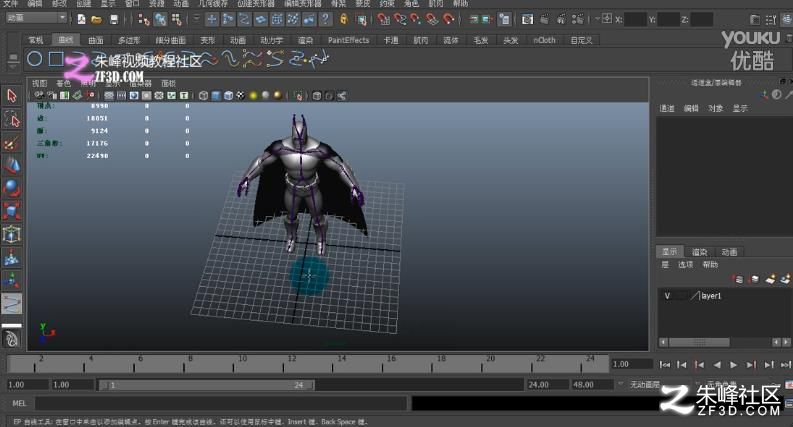The width and height of the screenshot is (793, 427).
Task: Select the arrow Select tool in toolbox
Action: coord(12,96)
